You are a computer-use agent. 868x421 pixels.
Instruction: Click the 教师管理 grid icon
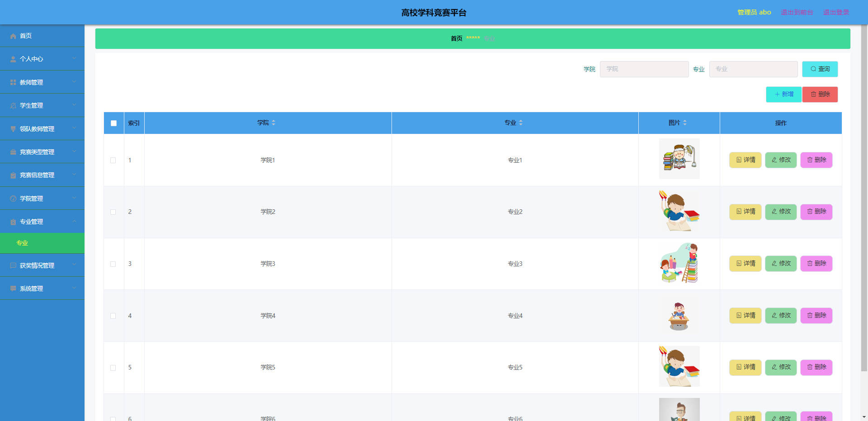click(13, 83)
